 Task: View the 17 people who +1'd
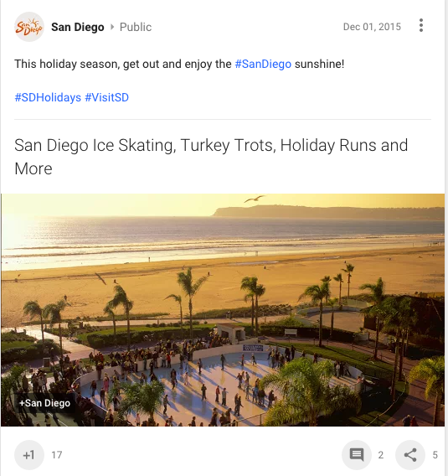pos(57,455)
